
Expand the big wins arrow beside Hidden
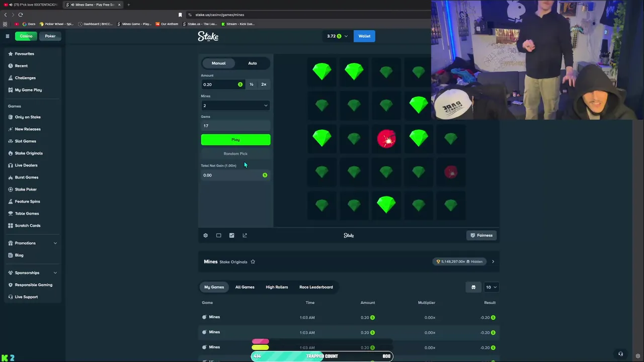493,261
